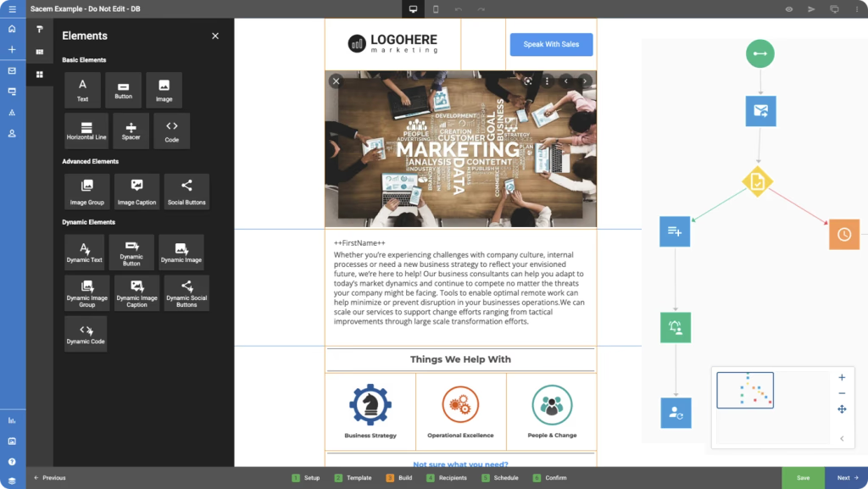
Task: Open the hamburger menu at top-left
Action: 12,8
